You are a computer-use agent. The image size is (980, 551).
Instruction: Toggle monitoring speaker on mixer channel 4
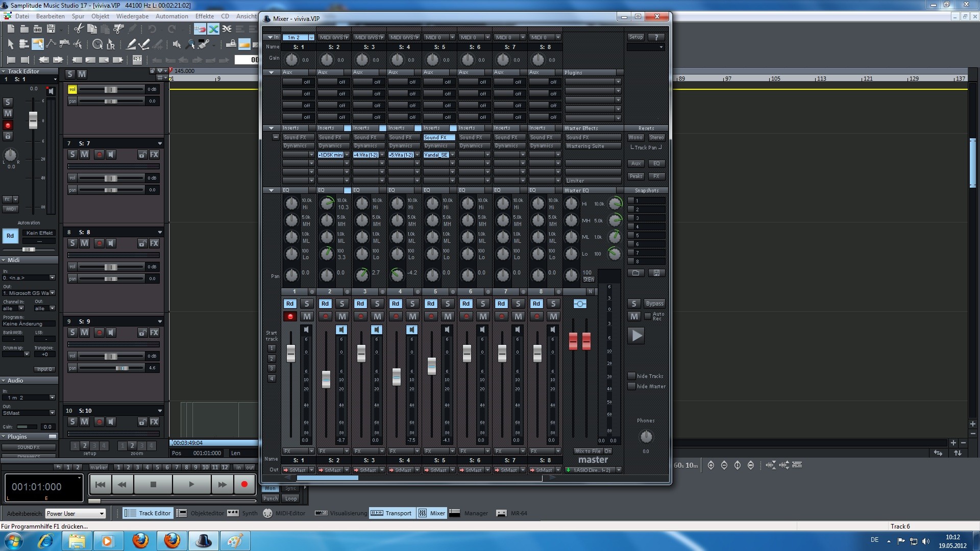(x=412, y=330)
